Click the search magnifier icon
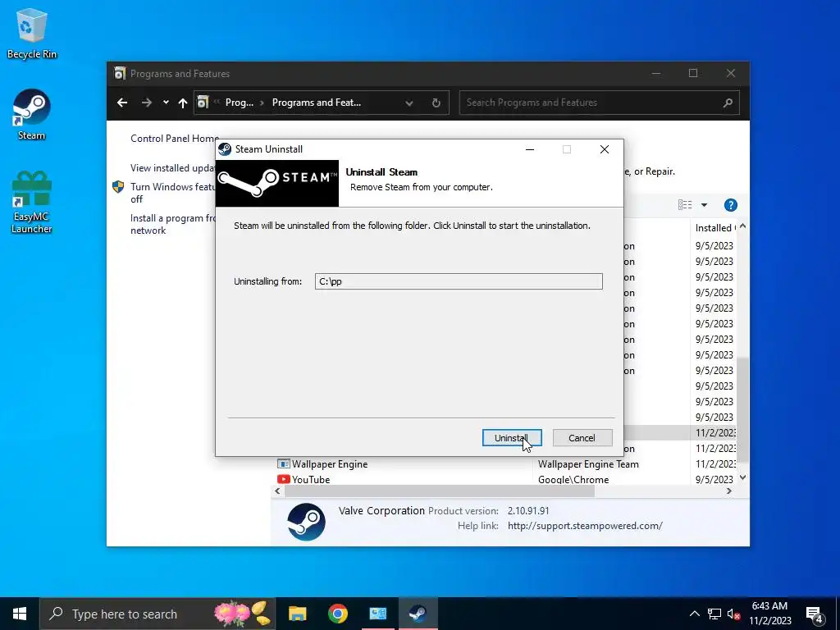The height and width of the screenshot is (630, 840). [728, 103]
